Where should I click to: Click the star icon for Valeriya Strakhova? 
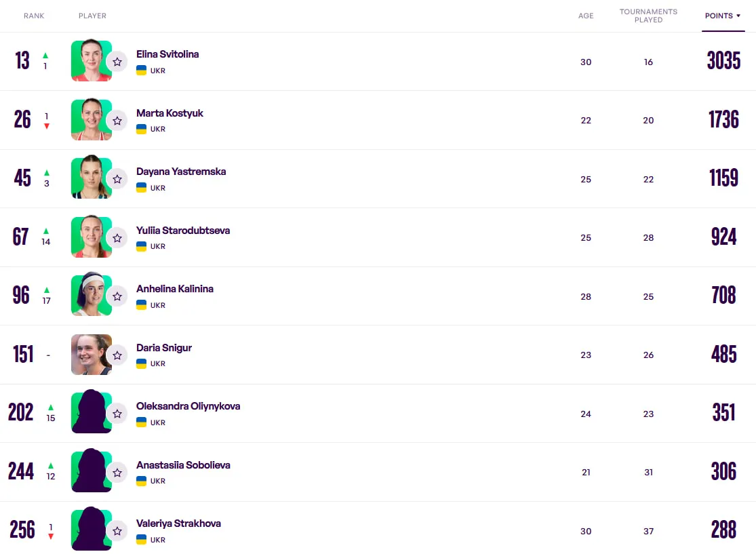point(117,531)
